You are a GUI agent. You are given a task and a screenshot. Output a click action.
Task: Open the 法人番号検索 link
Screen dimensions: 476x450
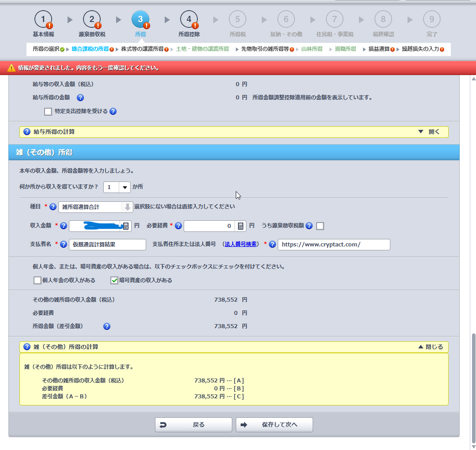(241, 244)
